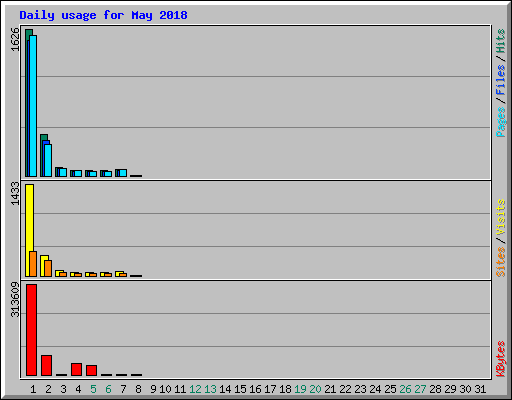Click day label 29 on the x-axis
Viewport: 512px width, 400px height.
coord(450,389)
